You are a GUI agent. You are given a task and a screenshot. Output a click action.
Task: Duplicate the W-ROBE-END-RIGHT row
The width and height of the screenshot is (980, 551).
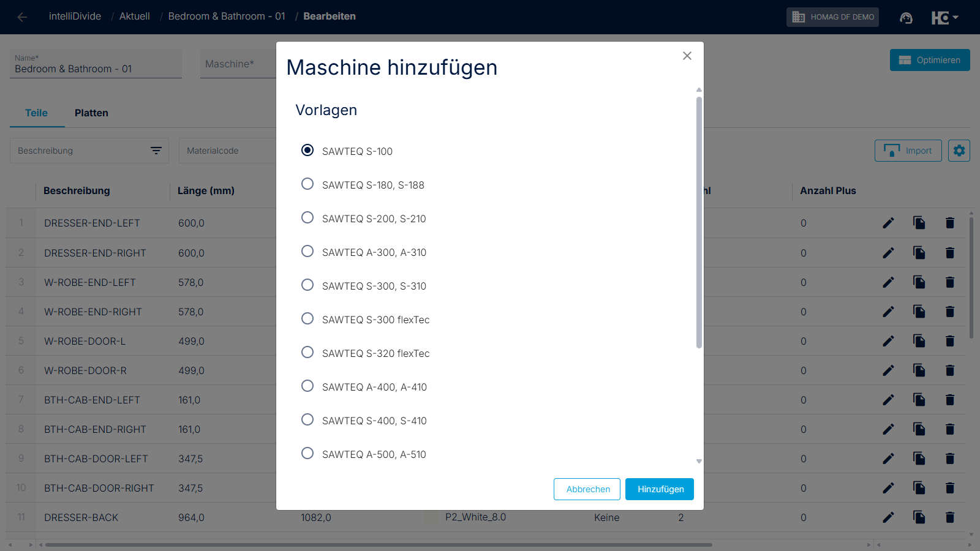point(919,312)
